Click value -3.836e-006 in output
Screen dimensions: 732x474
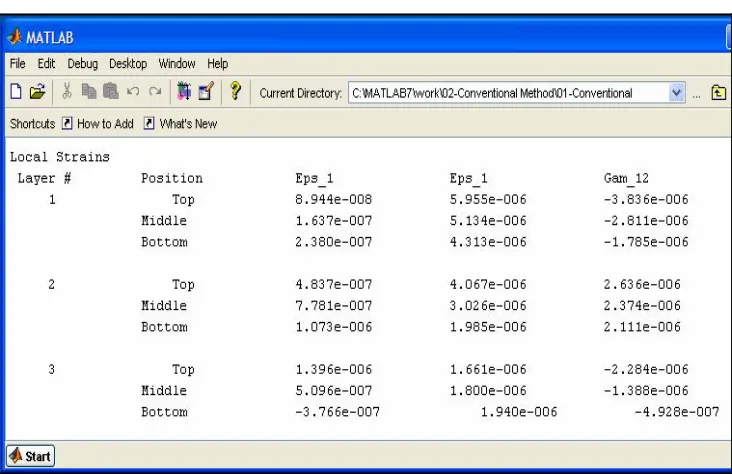pos(646,200)
